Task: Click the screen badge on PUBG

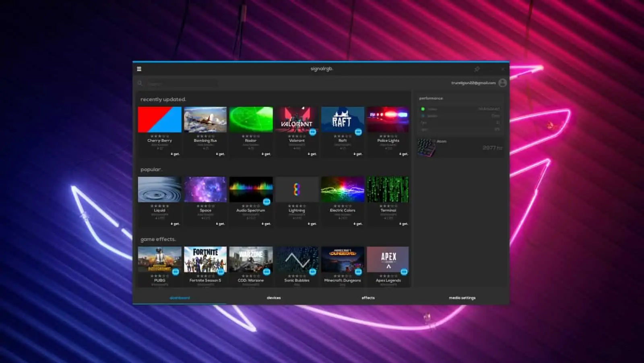Action: [175, 272]
